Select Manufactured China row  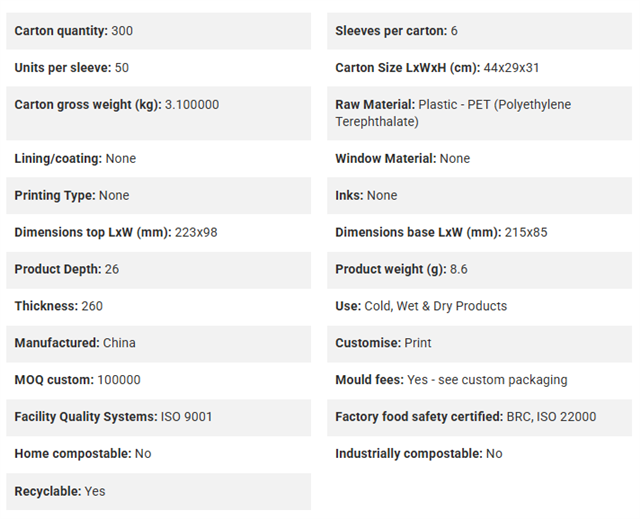pos(158,344)
